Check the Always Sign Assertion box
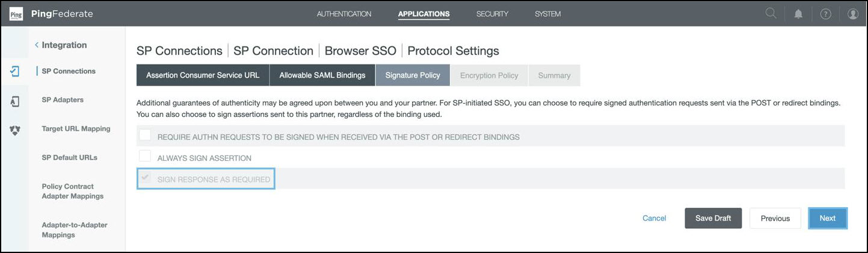The image size is (868, 253). (145, 157)
